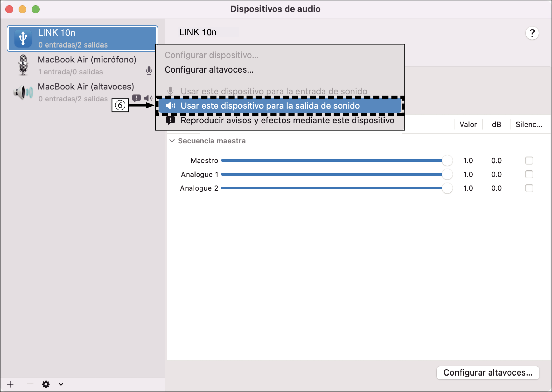Viewport: 552px width, 392px height.
Task: Open help via the question mark icon
Action: click(x=532, y=33)
